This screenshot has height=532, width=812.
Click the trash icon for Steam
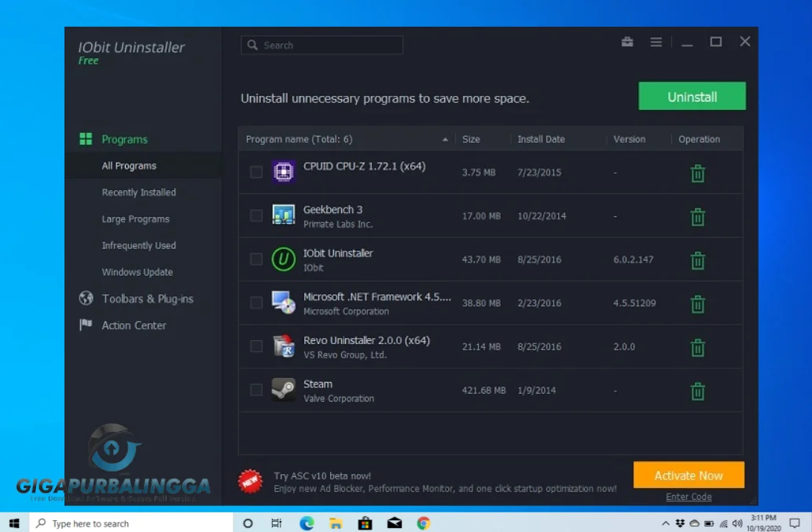click(697, 391)
